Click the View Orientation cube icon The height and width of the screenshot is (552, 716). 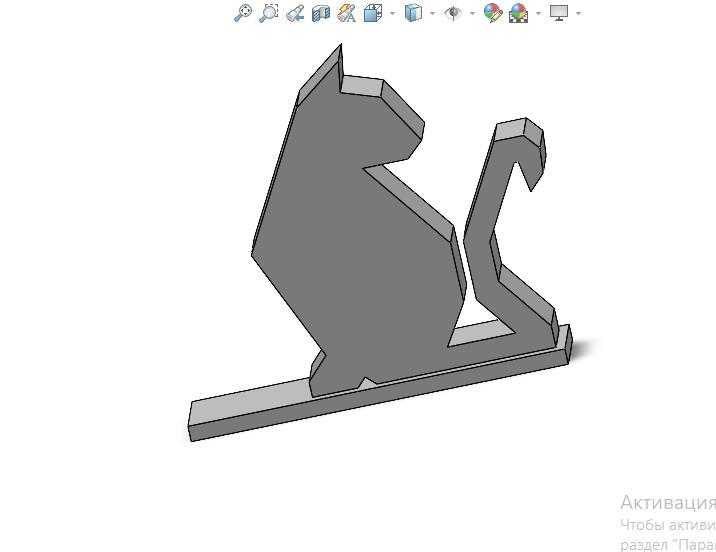373,13
